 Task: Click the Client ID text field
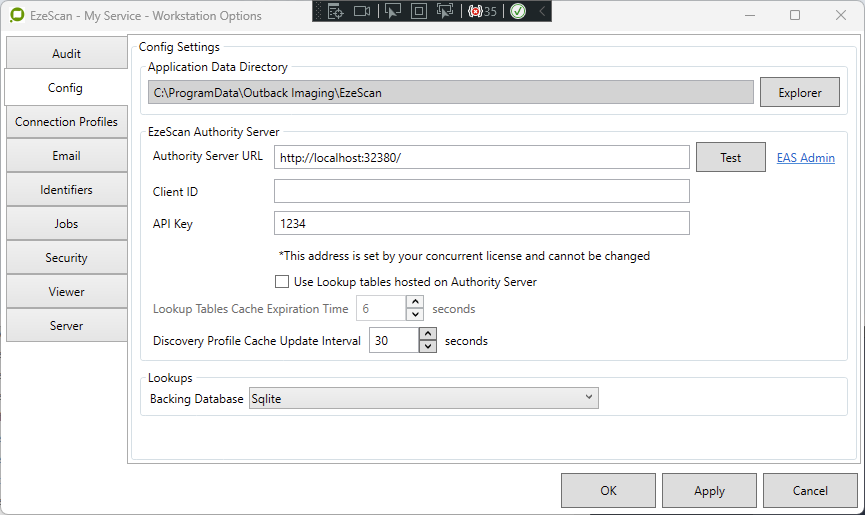click(481, 191)
